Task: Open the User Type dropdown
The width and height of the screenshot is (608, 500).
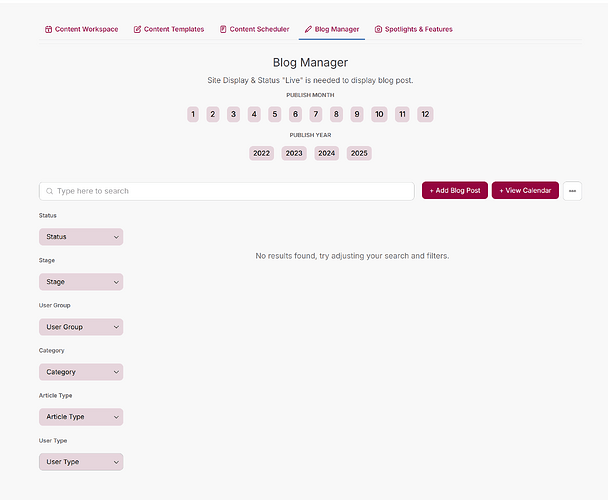Action: click(x=81, y=462)
